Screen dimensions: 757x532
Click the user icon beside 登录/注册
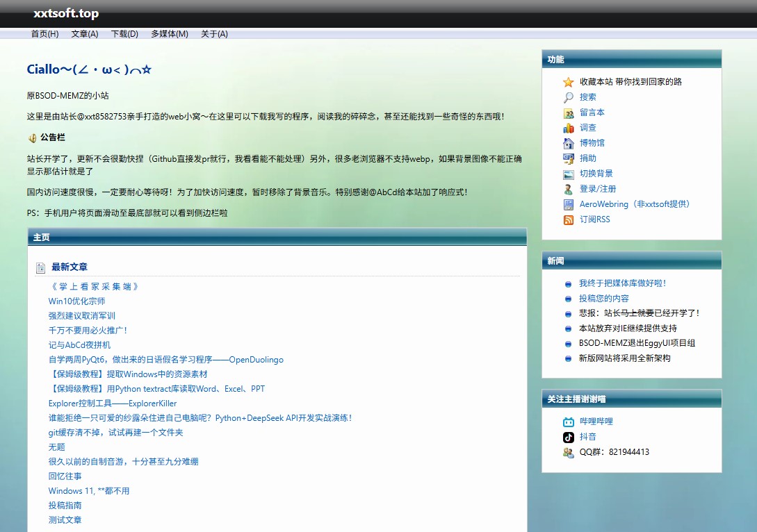pyautogui.click(x=568, y=189)
